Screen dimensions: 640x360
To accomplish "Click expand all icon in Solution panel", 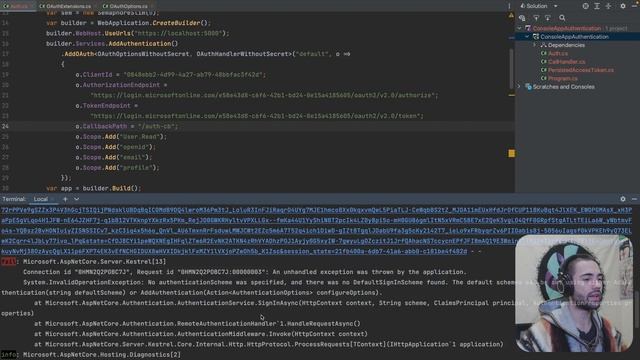I will [597, 6].
